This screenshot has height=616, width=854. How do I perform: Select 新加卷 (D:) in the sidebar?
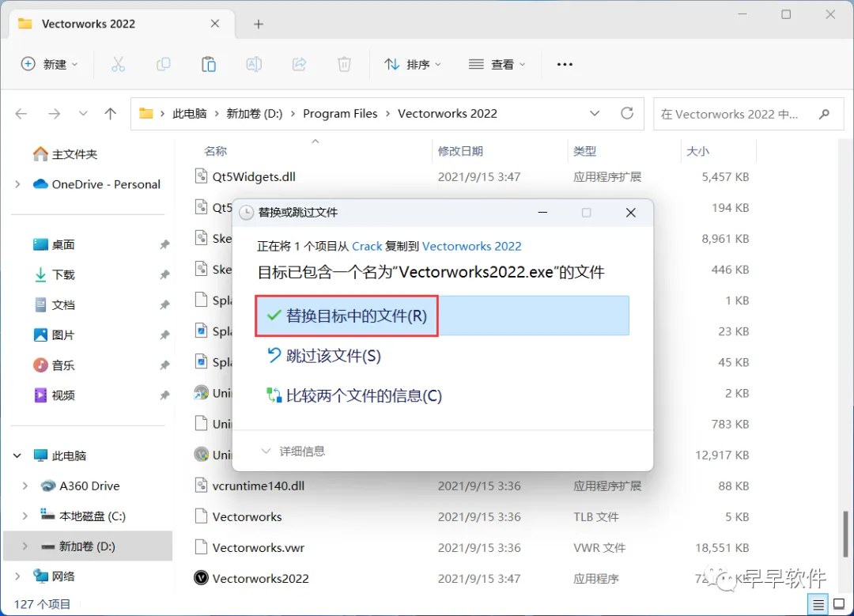tap(88, 546)
